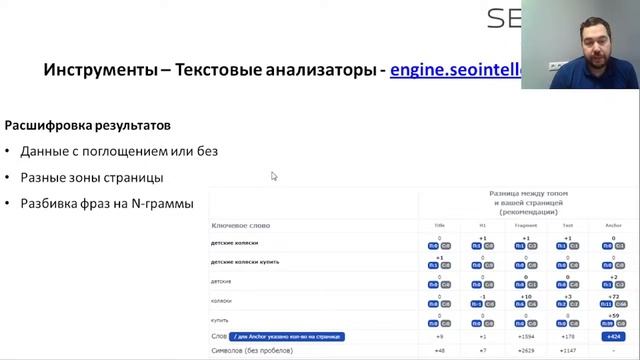Click the heading 'Расшифровка результатов'
Image resolution: width=640 pixels, height=360 pixels.
tap(87, 125)
